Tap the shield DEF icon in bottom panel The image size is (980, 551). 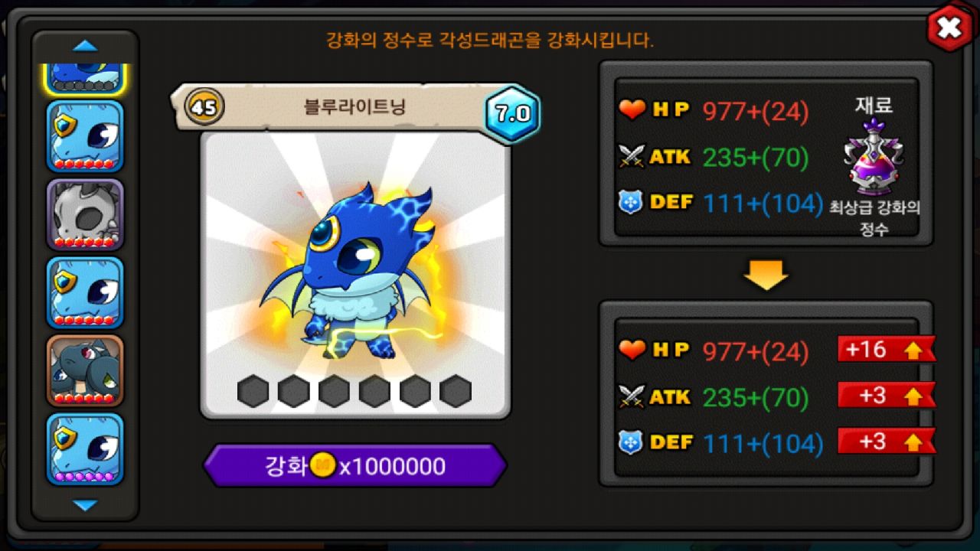click(631, 442)
